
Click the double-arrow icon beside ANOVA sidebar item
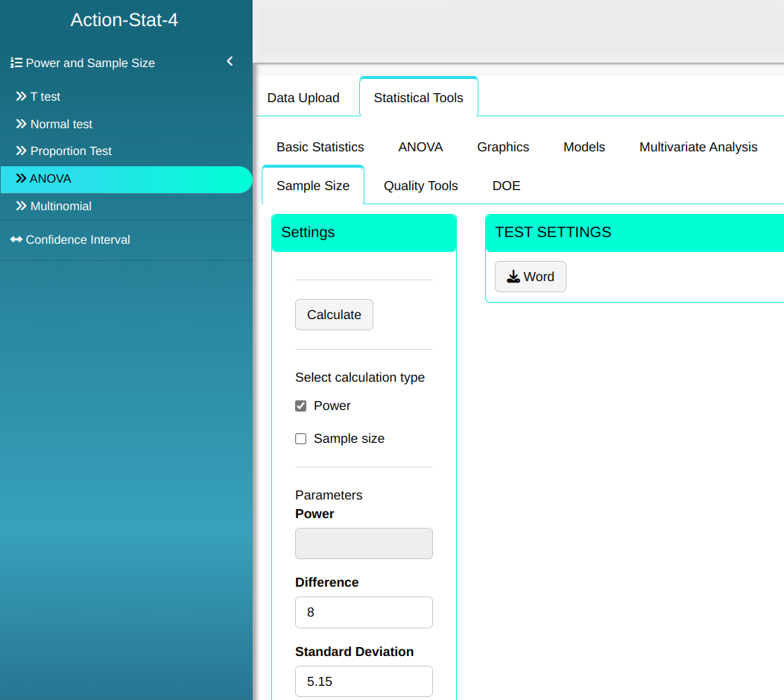point(21,179)
